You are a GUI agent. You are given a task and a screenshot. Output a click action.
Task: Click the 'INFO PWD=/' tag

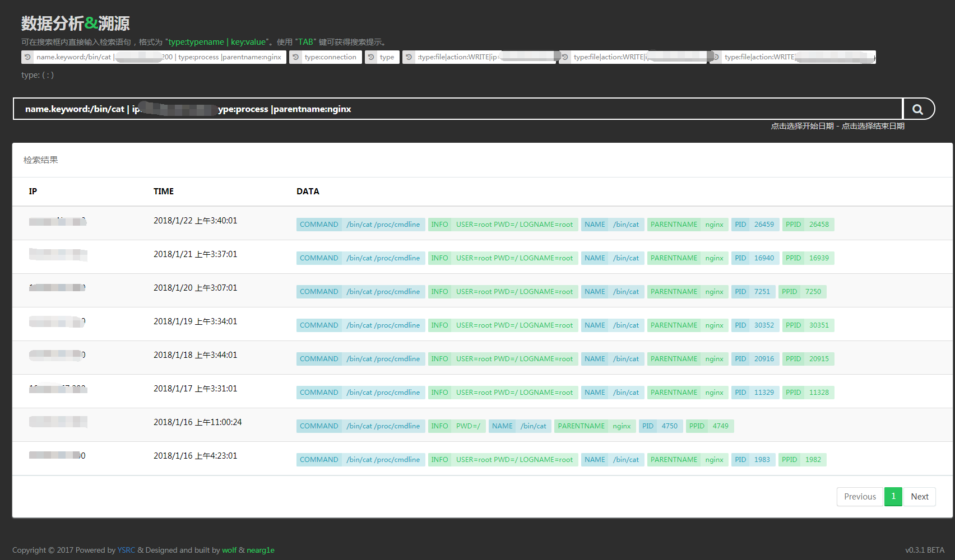457,426
